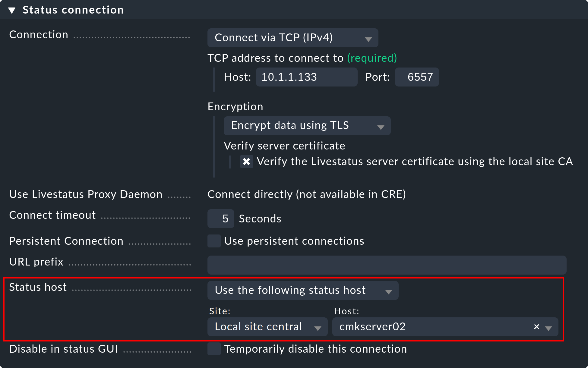Screen dimensions: 588x368
Task: Enable Use persistent connections
Action: (214, 241)
